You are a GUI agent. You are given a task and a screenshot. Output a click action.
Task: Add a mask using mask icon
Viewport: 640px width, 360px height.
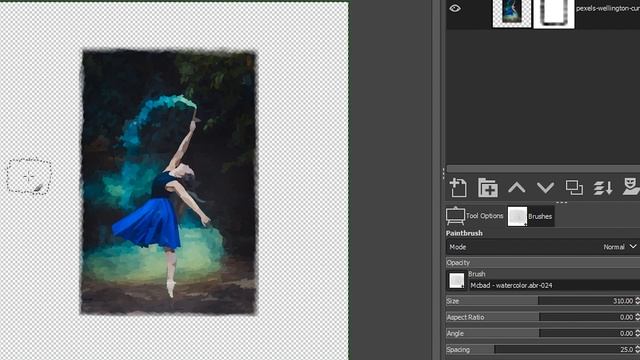pos(631,187)
